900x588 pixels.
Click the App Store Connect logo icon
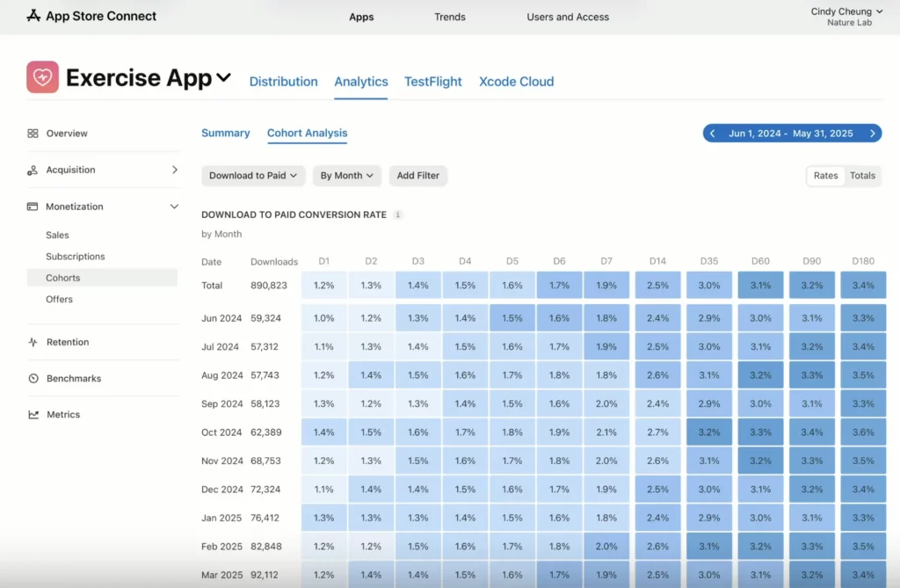click(33, 16)
